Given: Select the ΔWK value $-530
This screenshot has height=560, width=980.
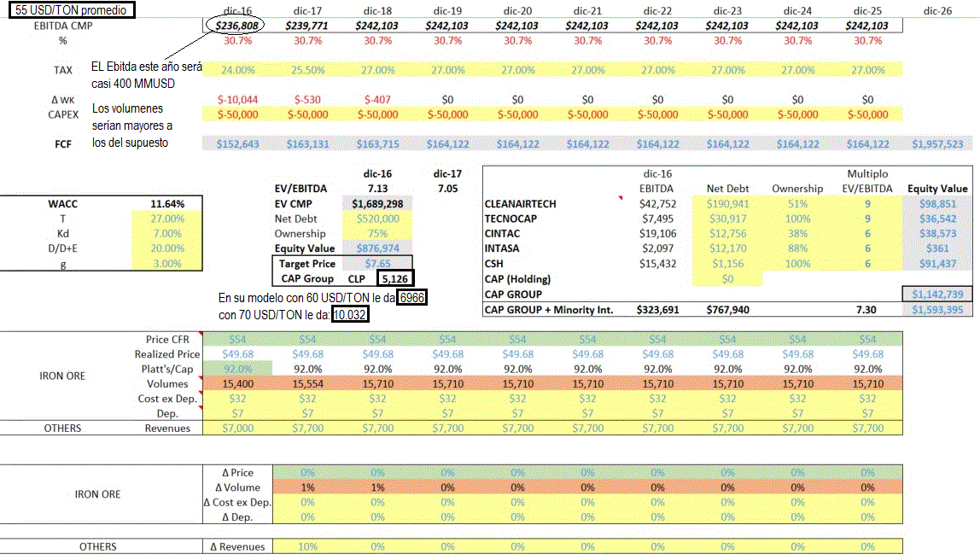Looking at the screenshot, I should 307,99.
